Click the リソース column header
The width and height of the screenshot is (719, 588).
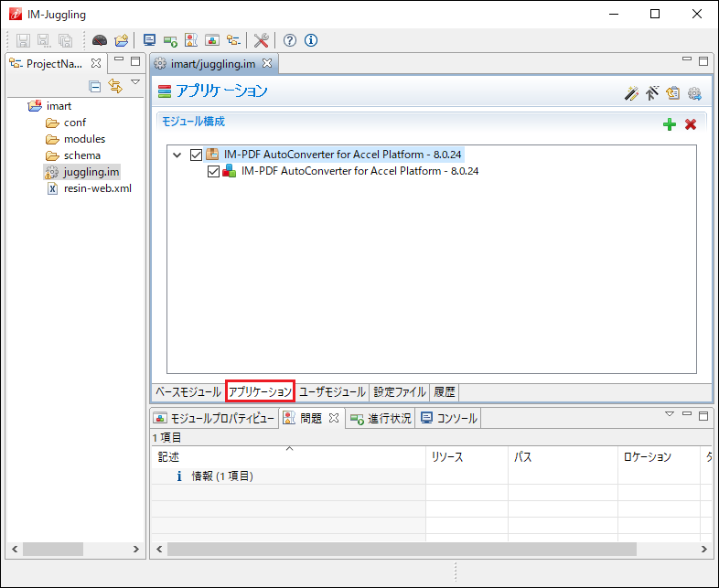[467, 456]
